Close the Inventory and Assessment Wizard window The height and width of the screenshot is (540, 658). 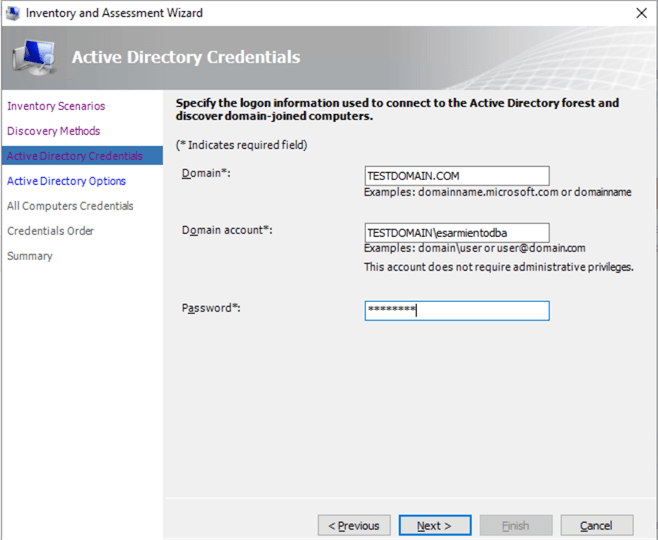(x=641, y=13)
